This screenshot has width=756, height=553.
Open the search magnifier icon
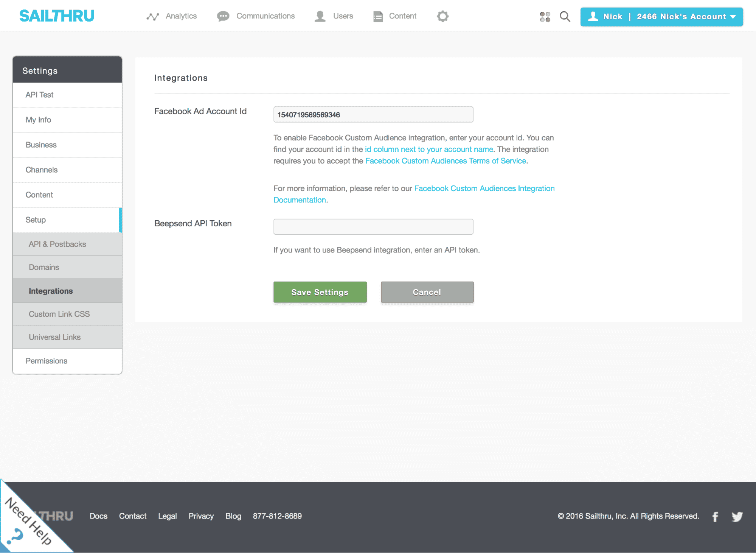(565, 17)
